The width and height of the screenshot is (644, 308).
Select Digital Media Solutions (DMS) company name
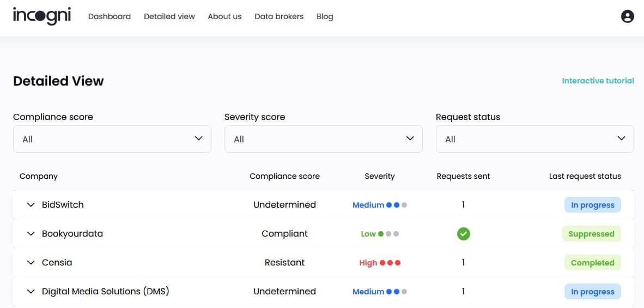(106, 292)
